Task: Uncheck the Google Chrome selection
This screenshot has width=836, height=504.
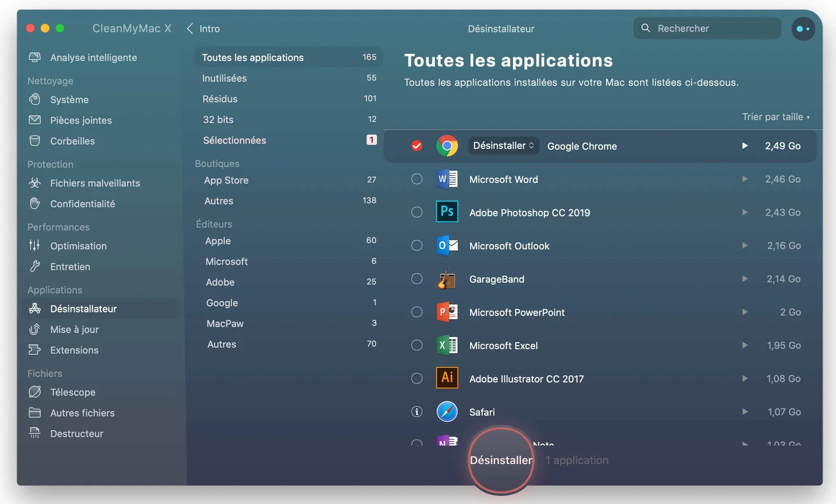Action: coord(416,146)
